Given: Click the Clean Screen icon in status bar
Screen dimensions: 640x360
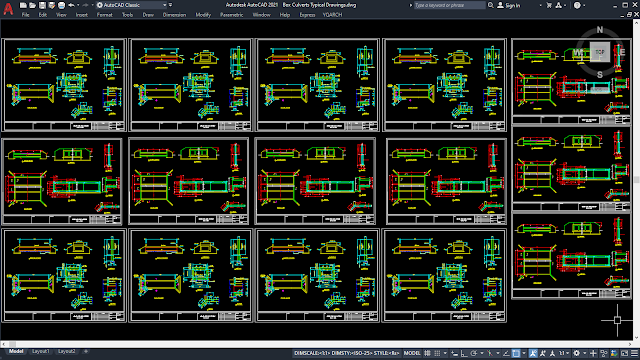Looking at the screenshot, I should click(624, 353).
